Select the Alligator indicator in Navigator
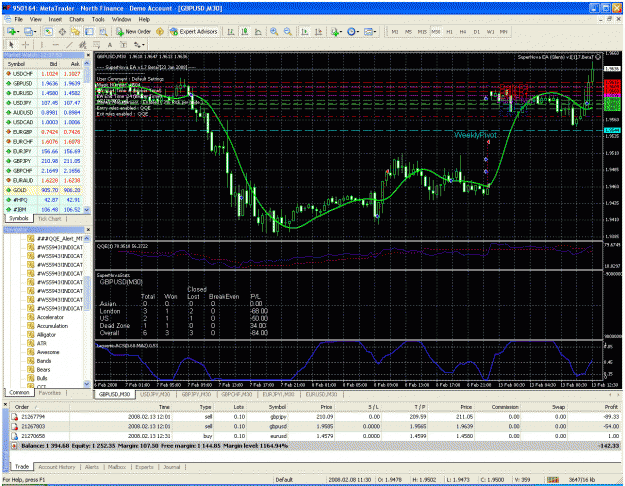 point(46,334)
